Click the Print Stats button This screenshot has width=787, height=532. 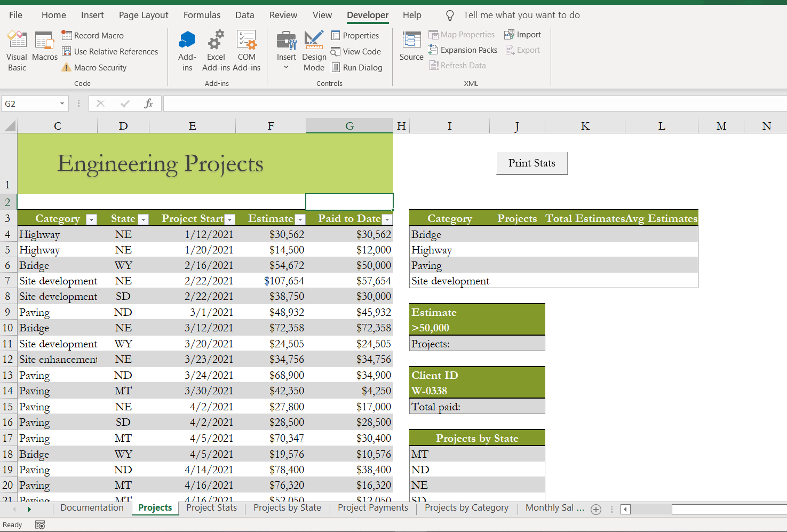(x=532, y=163)
